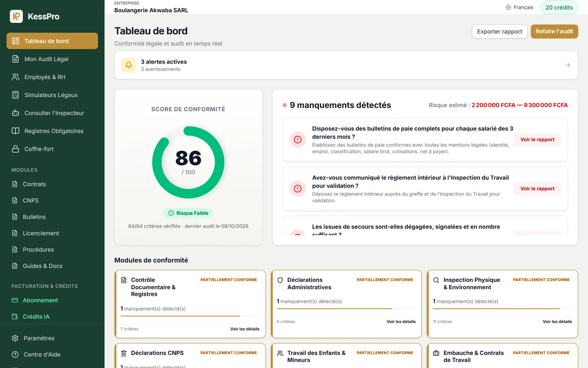This screenshot has width=588, height=368.
Task: Click the Abonnement card icon
Action: coord(15,300)
